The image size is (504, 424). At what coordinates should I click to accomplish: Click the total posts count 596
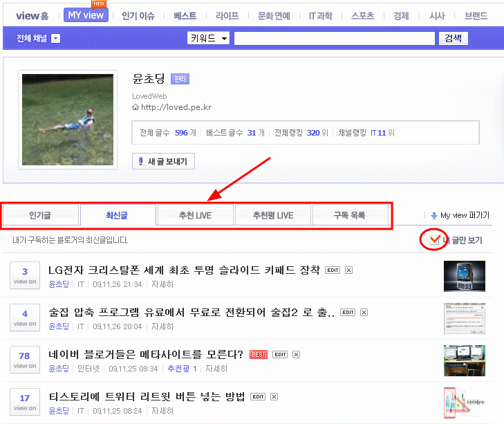181,133
